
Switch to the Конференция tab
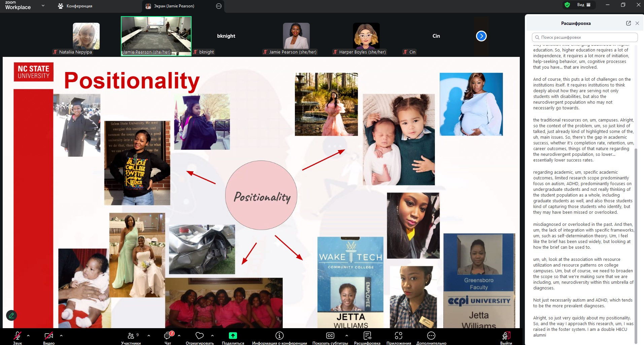pyautogui.click(x=75, y=6)
